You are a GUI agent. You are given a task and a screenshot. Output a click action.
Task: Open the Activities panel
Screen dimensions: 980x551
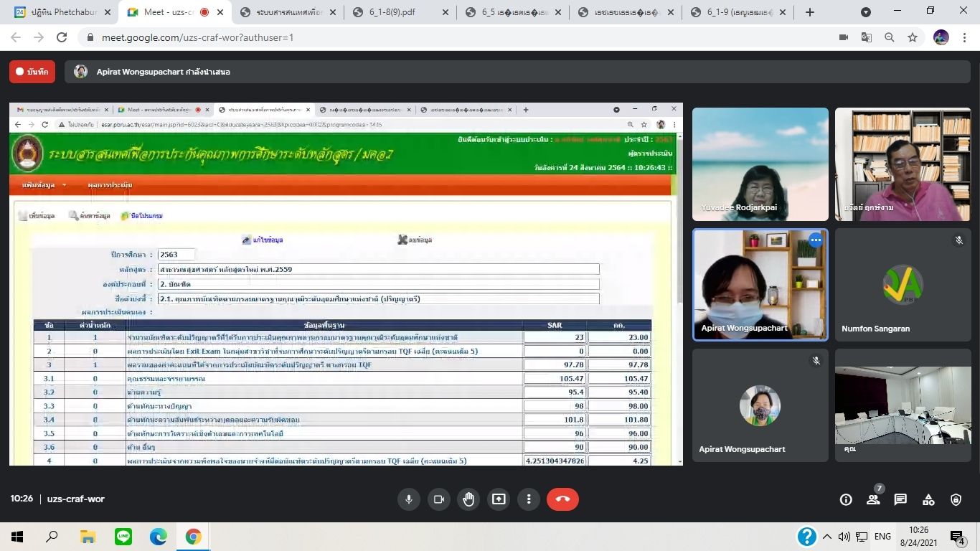[928, 500]
